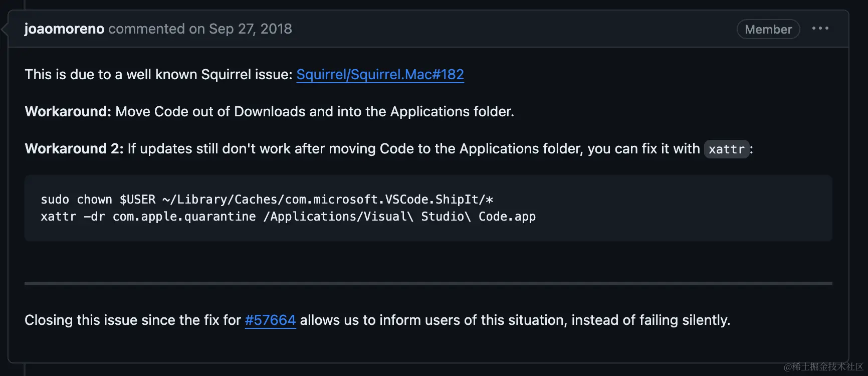The image size is (868, 376).
Task: Click the horizontal divider line
Action: tap(428, 283)
